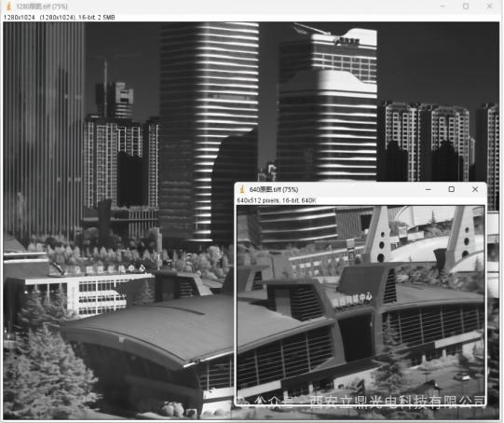This screenshot has width=504, height=423.
Task: Click the ImageJ icon of the 1280 window
Action: click(9, 7)
